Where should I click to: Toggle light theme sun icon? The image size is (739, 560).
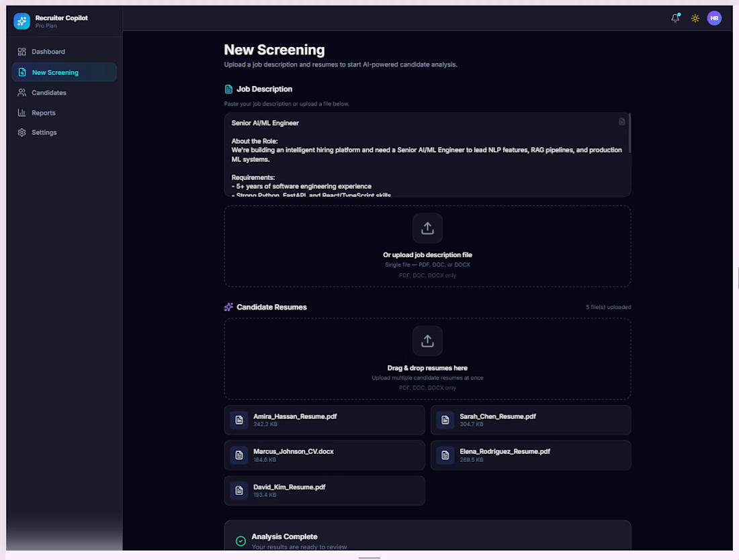(x=695, y=18)
